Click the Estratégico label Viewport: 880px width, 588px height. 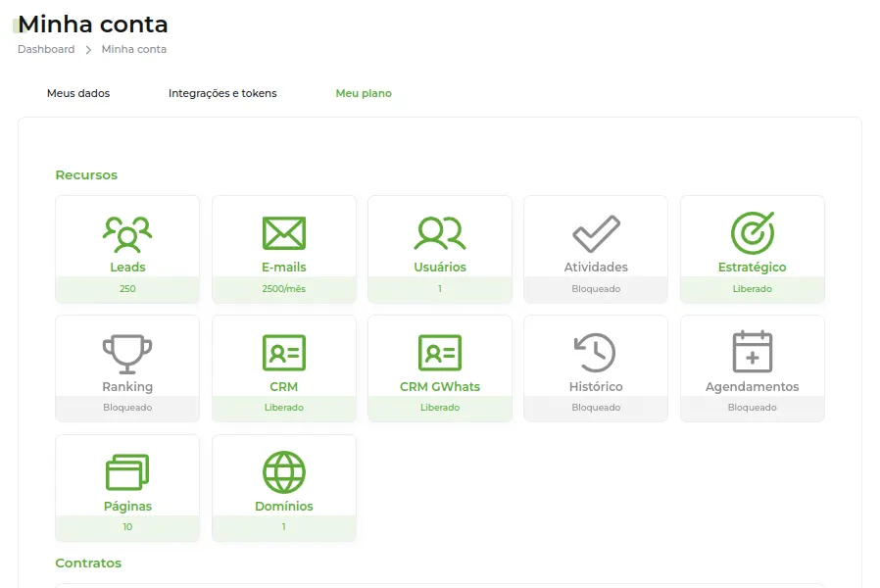pos(753,268)
